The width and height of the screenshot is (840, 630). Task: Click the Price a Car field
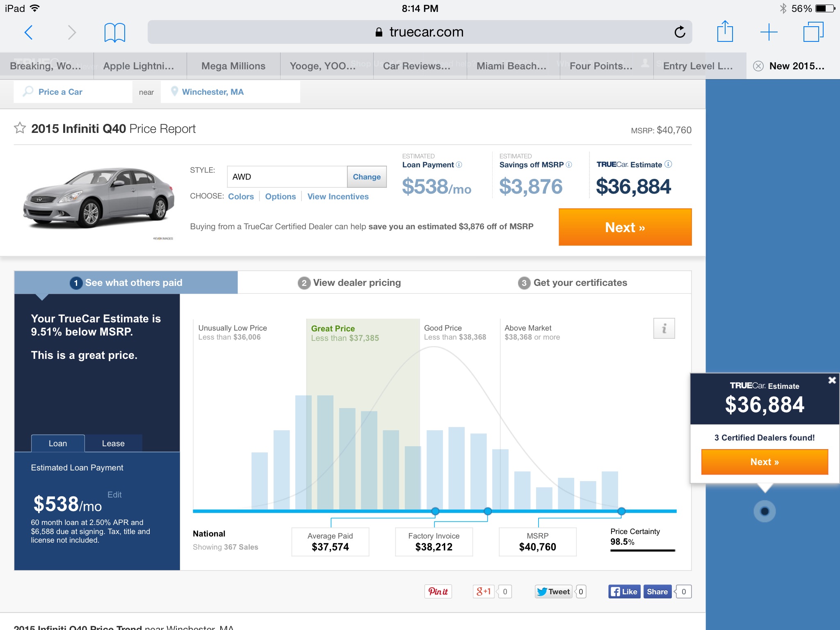click(x=73, y=91)
